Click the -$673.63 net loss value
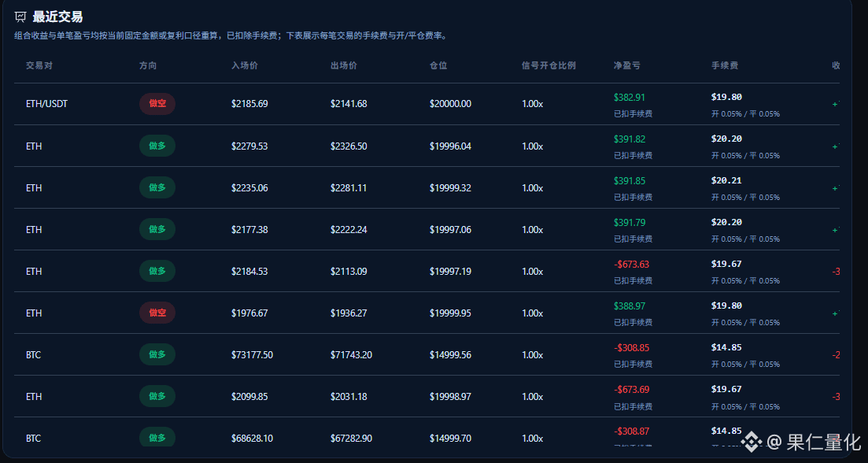 tap(631, 265)
